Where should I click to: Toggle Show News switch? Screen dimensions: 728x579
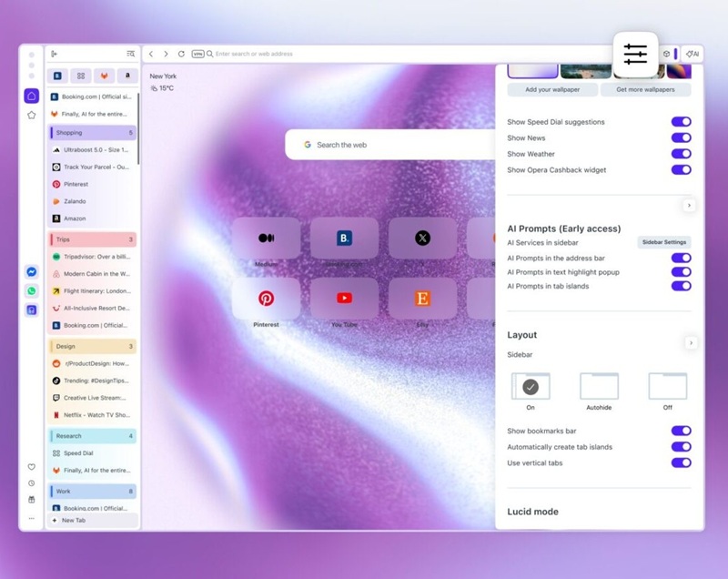pos(681,137)
